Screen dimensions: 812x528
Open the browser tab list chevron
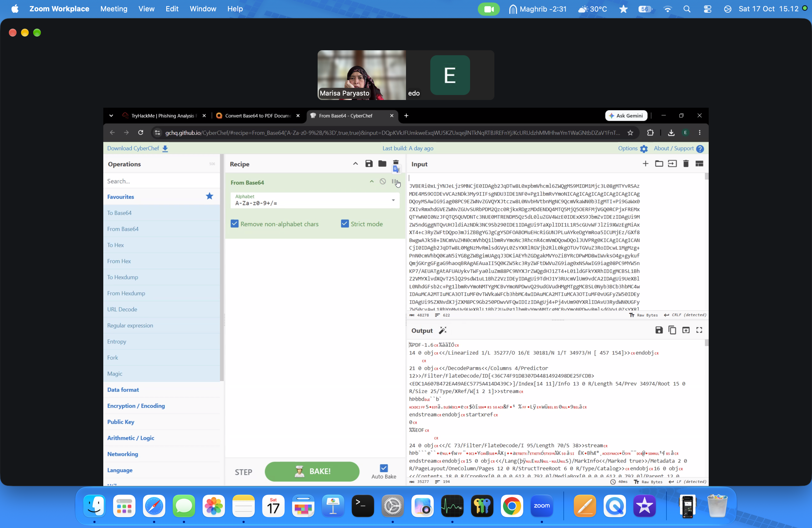pos(111,116)
